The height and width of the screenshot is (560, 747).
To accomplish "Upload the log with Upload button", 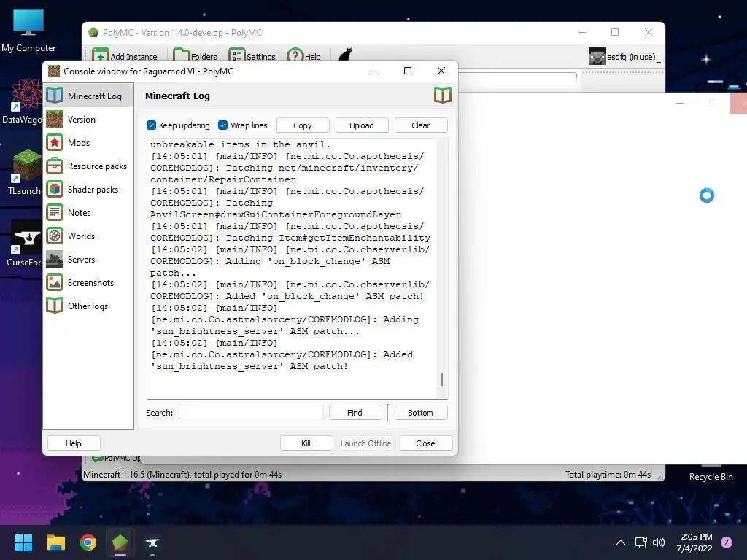I will tap(362, 125).
